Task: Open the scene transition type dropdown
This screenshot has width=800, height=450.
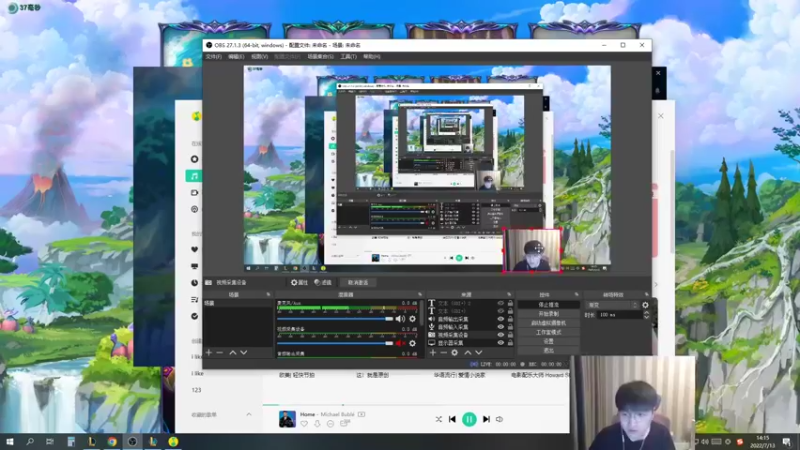Action: 612,305
